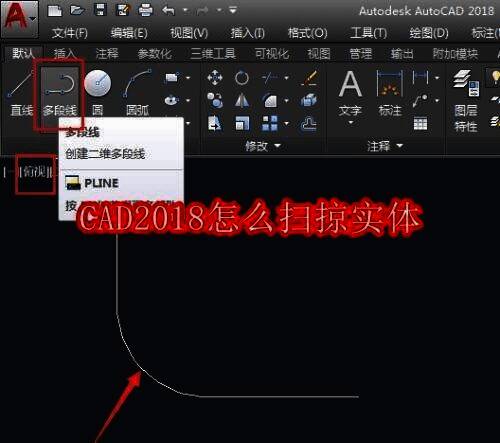Open the 插入(I) menu
This screenshot has width=500, height=443.
[x=248, y=33]
